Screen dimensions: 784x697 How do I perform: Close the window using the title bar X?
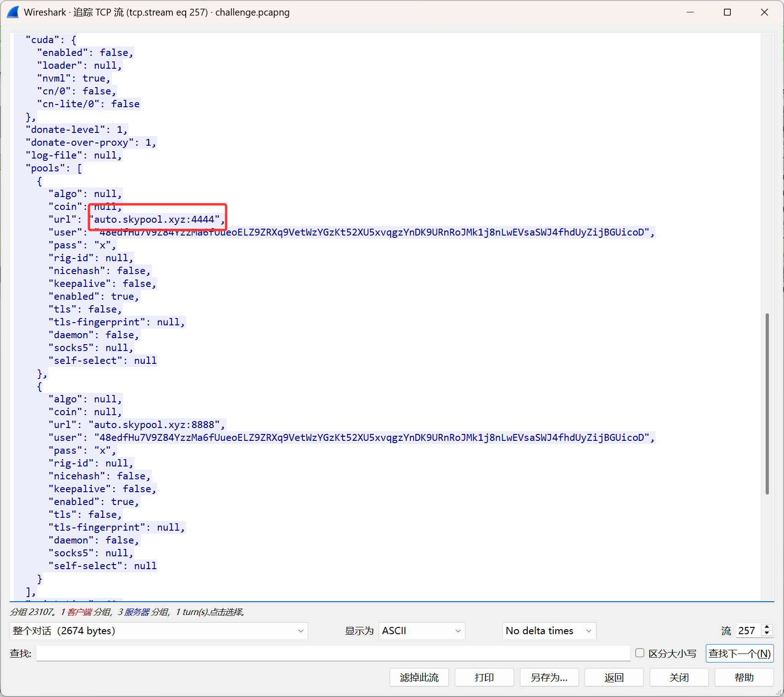[x=764, y=12]
